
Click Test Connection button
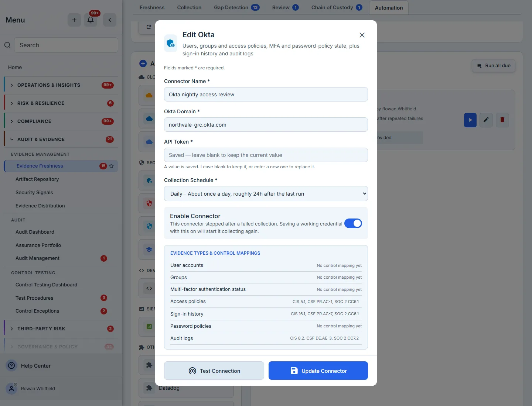tap(214, 371)
